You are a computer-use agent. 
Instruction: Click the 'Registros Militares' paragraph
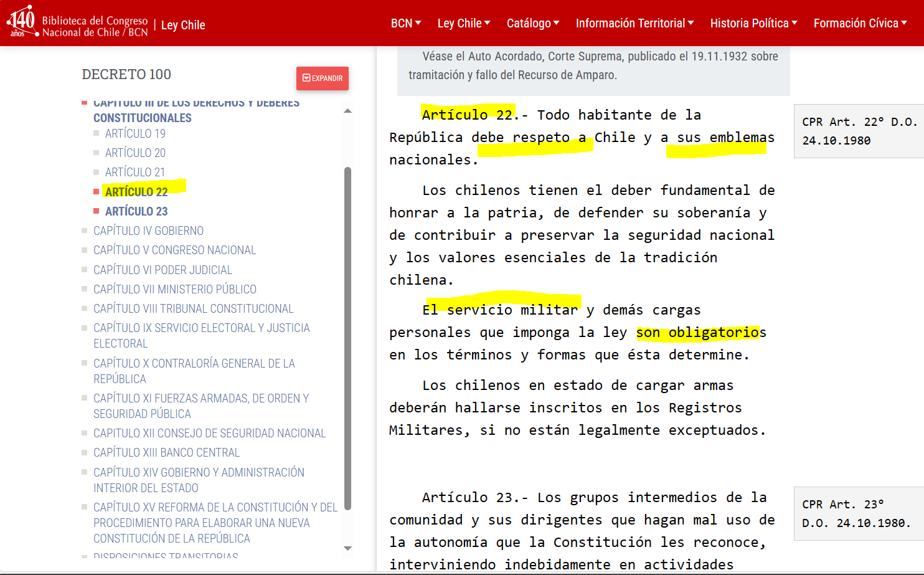tap(578, 407)
